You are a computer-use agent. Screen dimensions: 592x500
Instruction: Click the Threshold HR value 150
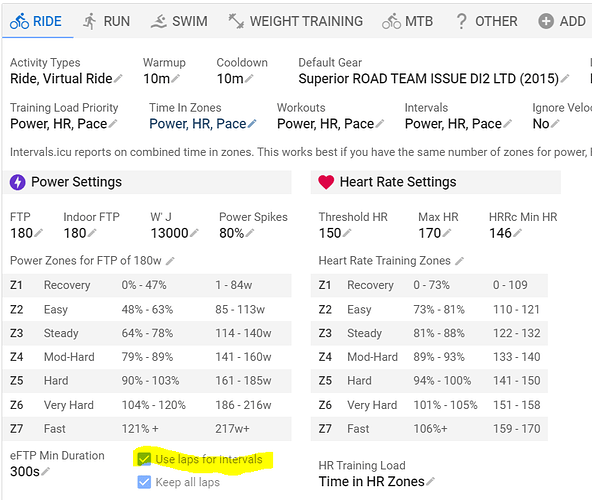pyautogui.click(x=330, y=233)
